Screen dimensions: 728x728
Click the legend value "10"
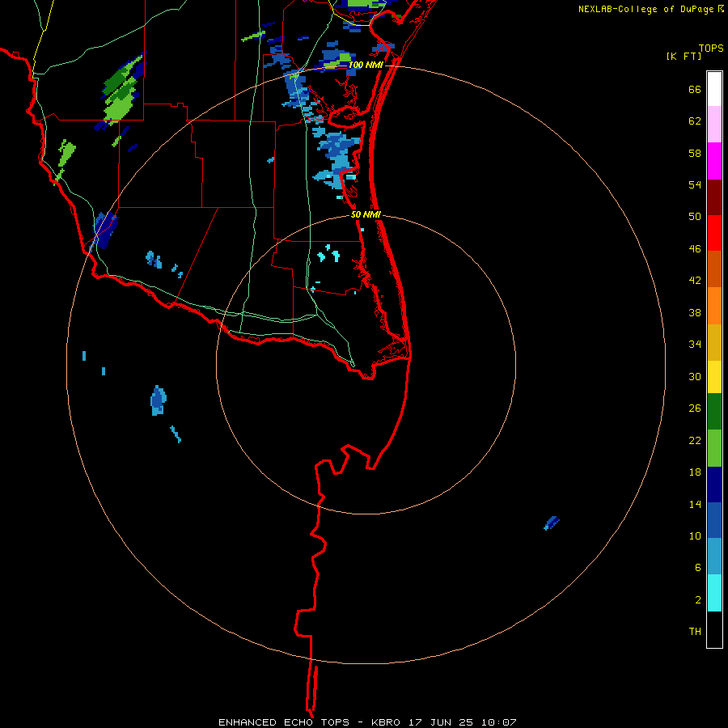[x=695, y=535]
